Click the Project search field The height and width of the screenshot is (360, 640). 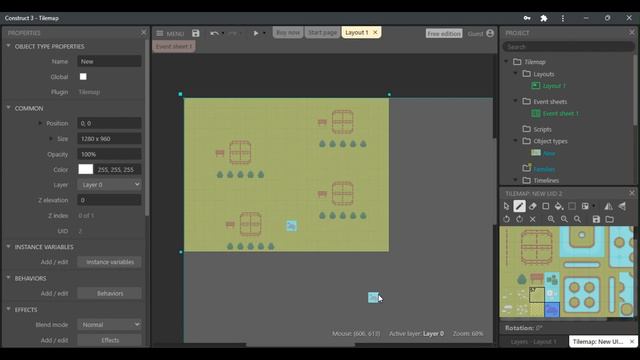(x=568, y=47)
